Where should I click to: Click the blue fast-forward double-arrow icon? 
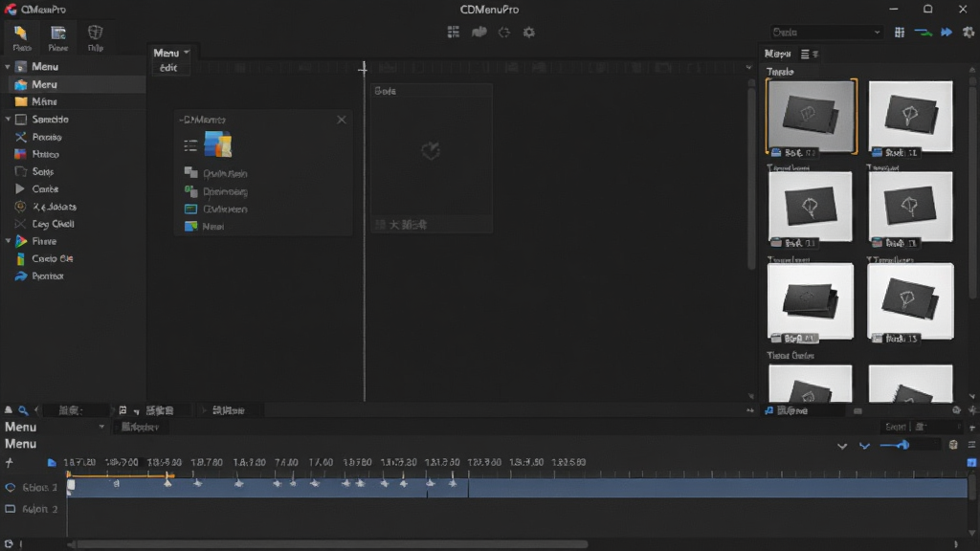(947, 32)
